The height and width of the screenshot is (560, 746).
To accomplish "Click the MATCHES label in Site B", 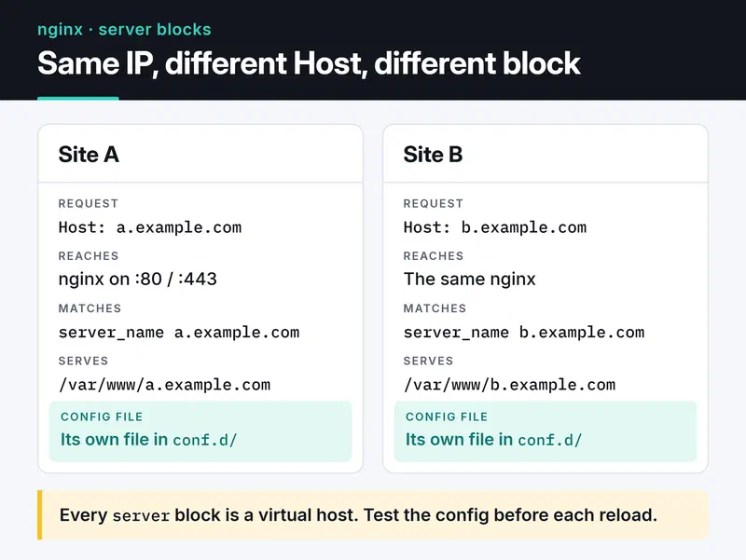I will tap(435, 308).
